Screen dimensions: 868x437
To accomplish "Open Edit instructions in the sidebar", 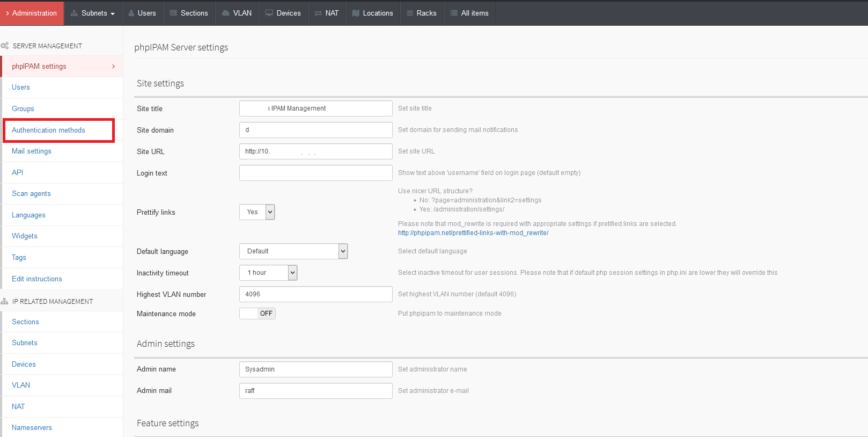I will pos(62,279).
